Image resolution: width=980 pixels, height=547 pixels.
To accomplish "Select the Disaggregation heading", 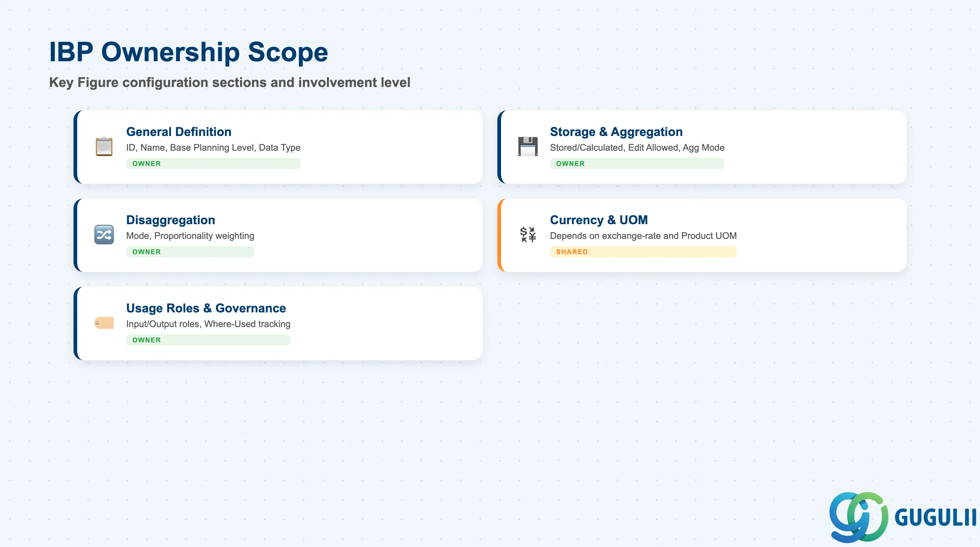I will [x=171, y=220].
